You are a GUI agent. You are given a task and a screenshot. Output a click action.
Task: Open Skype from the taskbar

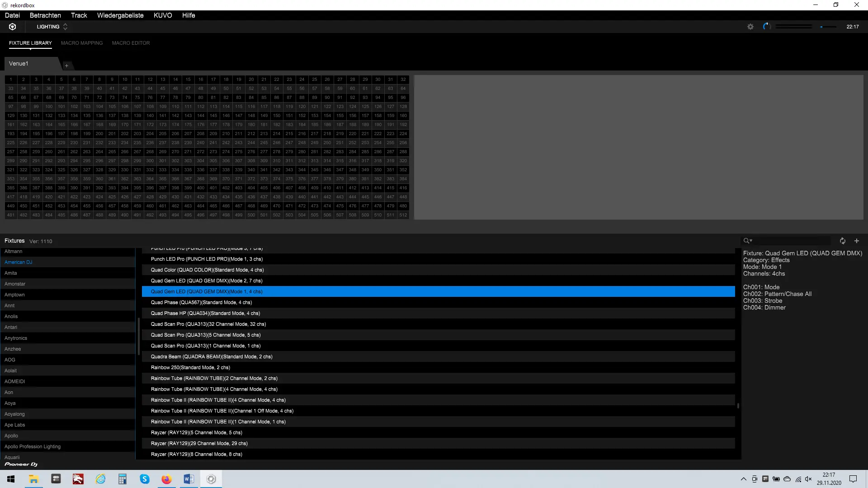point(145,479)
